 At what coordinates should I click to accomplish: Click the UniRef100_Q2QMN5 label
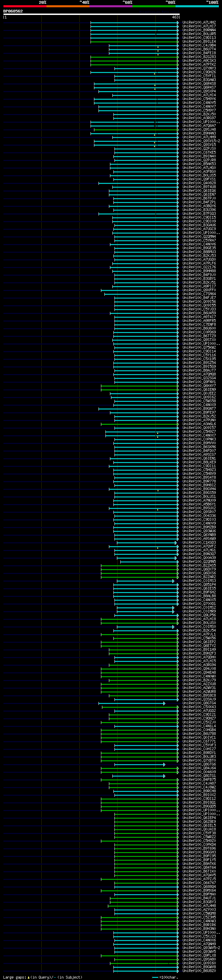(x=199, y=561)
